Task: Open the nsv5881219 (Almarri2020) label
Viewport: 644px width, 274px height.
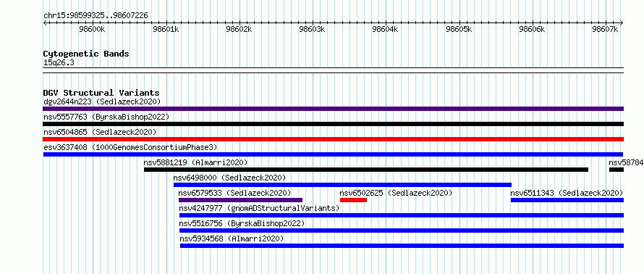Action: tap(195, 162)
